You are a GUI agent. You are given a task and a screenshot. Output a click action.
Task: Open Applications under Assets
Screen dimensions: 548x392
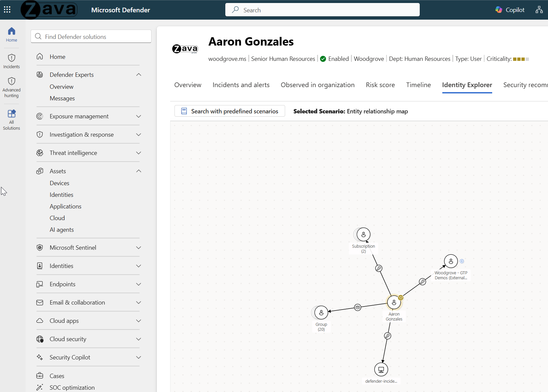pyautogui.click(x=65, y=206)
